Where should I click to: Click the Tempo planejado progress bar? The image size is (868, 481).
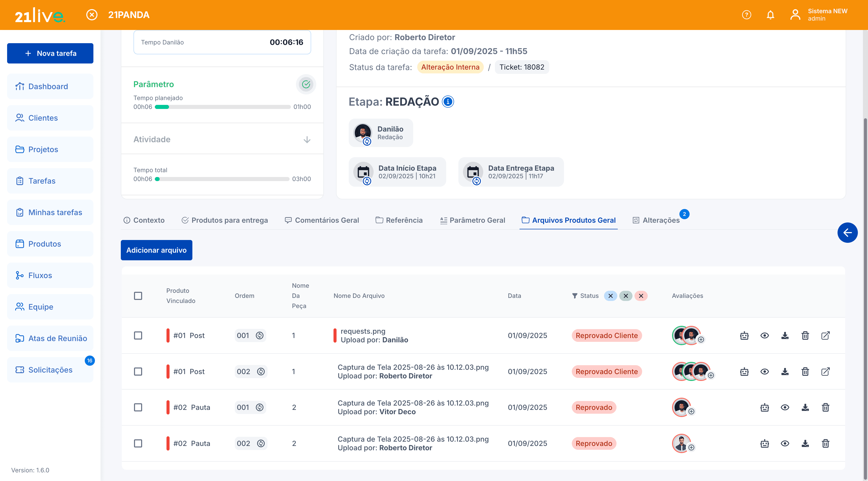[x=222, y=107]
